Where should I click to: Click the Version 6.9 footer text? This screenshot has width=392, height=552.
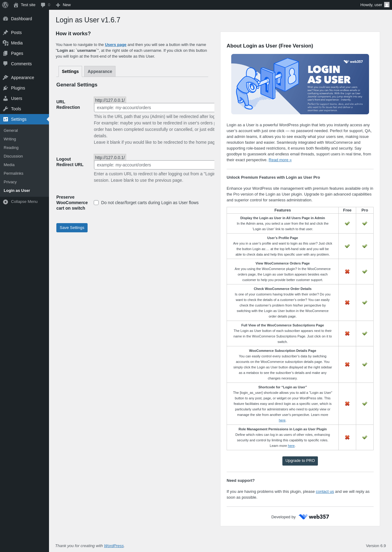click(376, 546)
